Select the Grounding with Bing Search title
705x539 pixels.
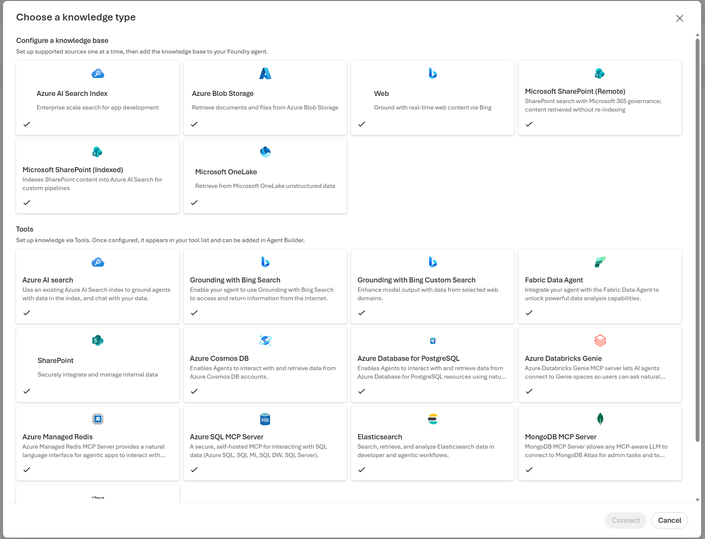[x=235, y=280]
